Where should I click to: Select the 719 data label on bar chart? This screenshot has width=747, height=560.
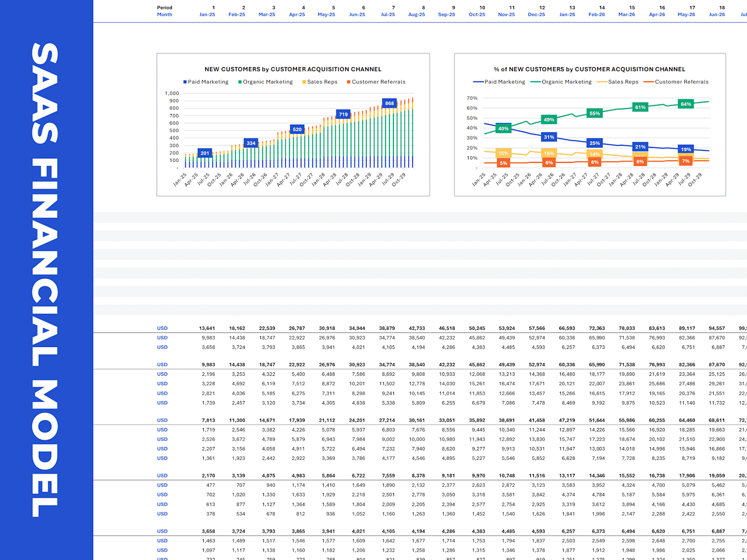tap(343, 114)
